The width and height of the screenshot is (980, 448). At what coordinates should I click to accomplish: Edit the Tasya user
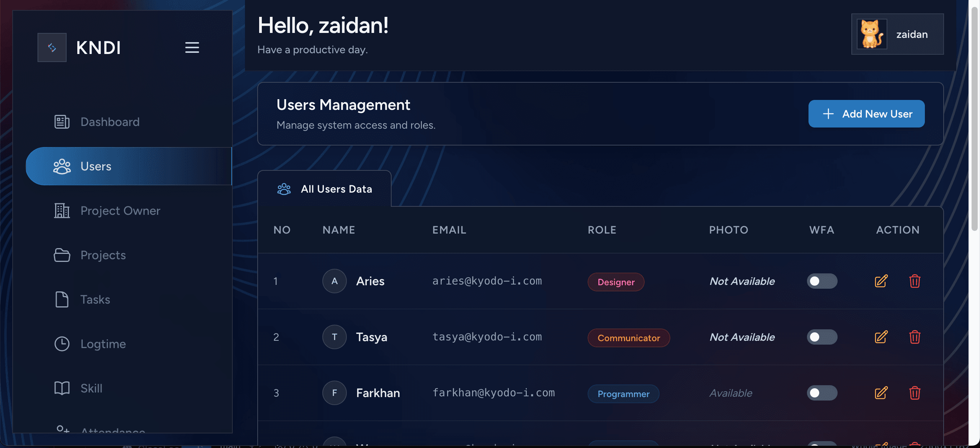coord(881,337)
